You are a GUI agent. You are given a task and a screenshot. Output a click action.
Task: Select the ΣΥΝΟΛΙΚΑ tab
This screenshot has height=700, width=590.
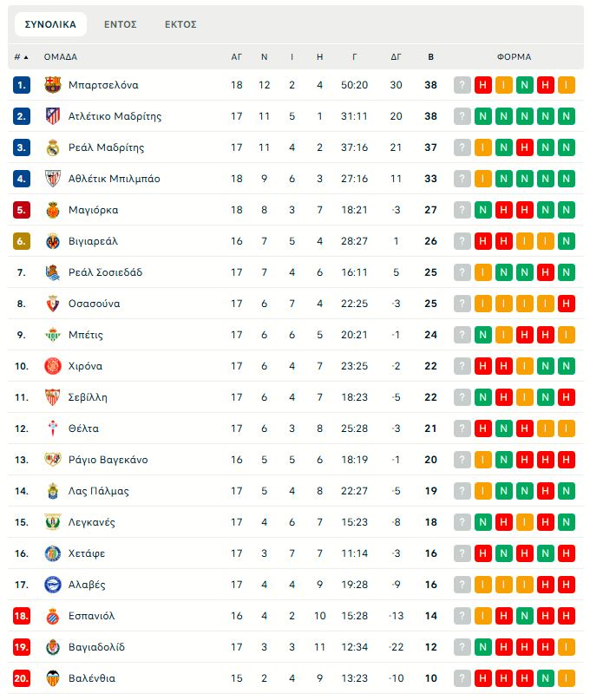50,24
